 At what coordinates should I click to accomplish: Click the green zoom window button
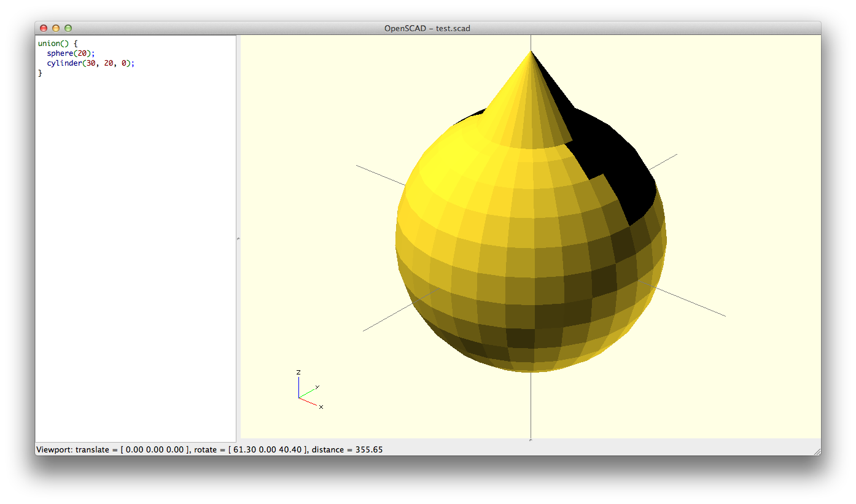(68, 28)
